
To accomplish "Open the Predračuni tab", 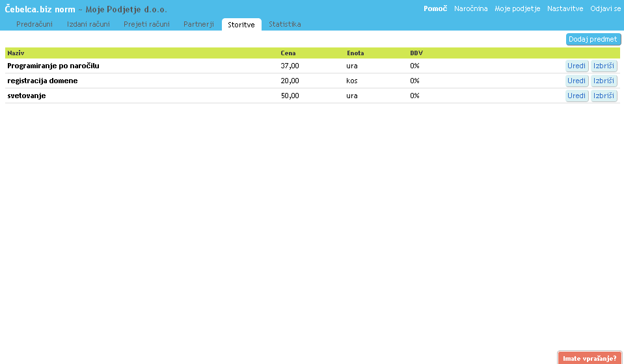I will tap(34, 24).
